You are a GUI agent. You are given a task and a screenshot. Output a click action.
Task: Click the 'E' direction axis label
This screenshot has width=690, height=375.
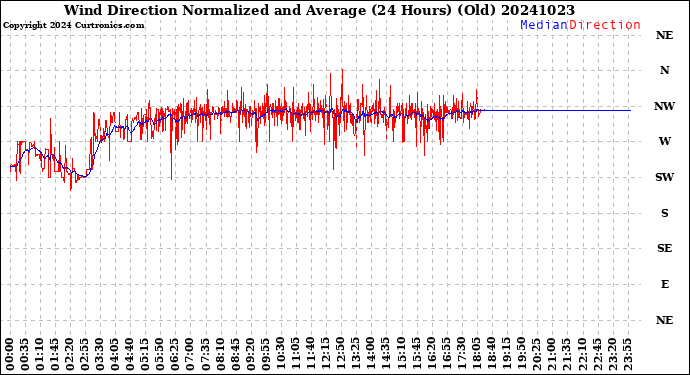click(x=664, y=284)
